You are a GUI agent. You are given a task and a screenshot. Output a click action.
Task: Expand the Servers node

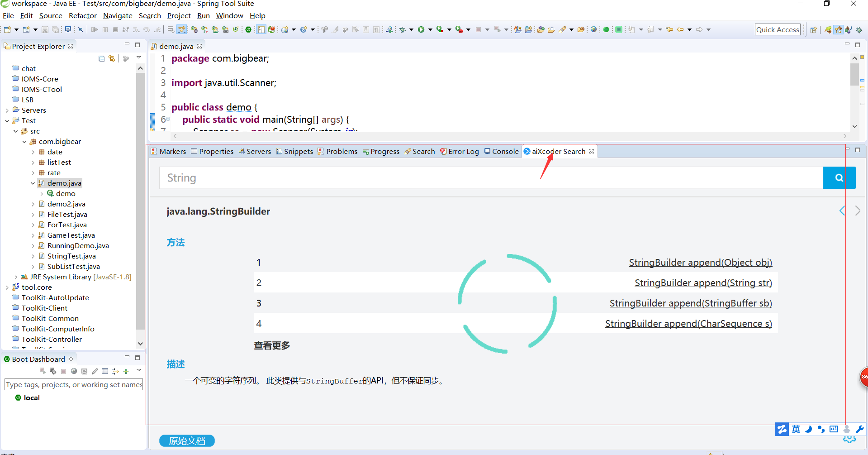pos(7,110)
